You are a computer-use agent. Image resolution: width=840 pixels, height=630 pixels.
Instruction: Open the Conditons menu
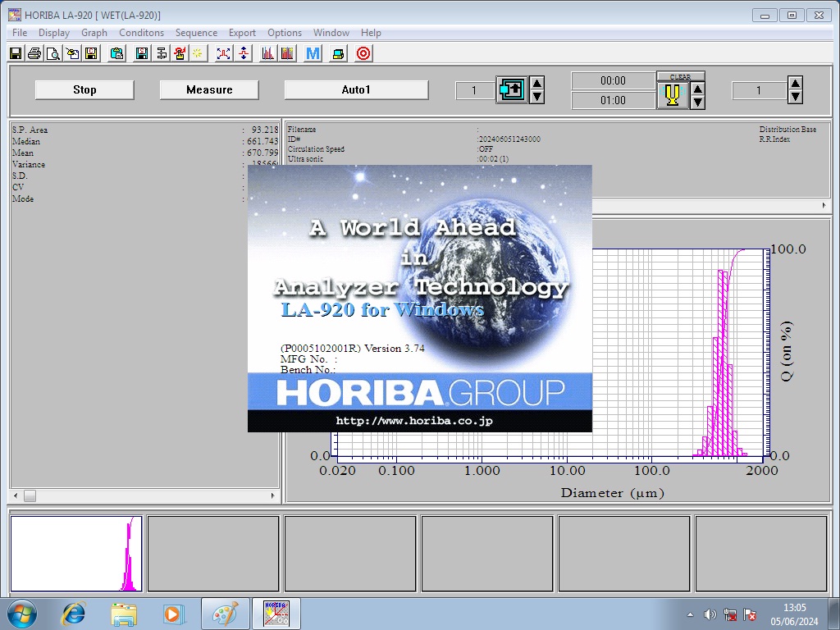coord(141,33)
